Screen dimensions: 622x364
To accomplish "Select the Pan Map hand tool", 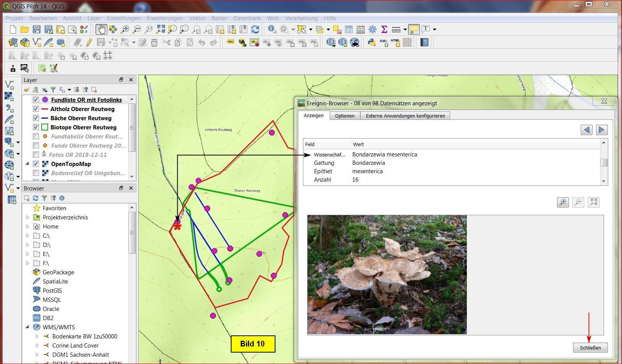I will click(x=101, y=29).
